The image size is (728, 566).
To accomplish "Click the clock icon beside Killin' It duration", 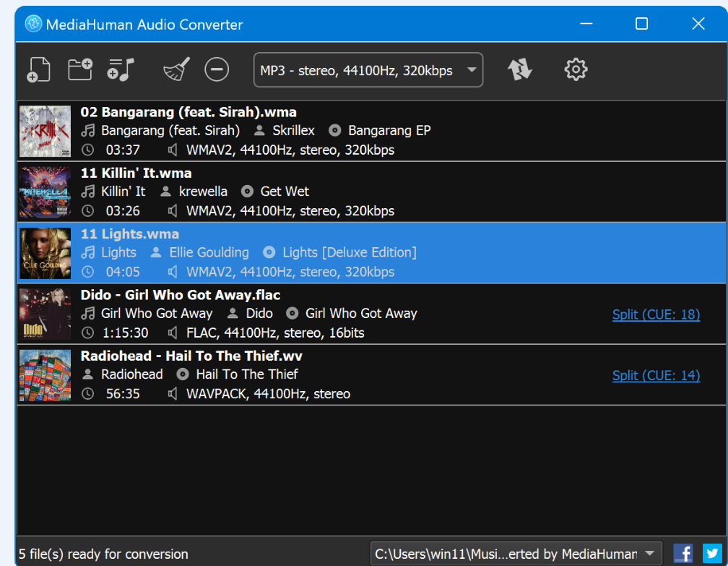I will click(x=87, y=210).
